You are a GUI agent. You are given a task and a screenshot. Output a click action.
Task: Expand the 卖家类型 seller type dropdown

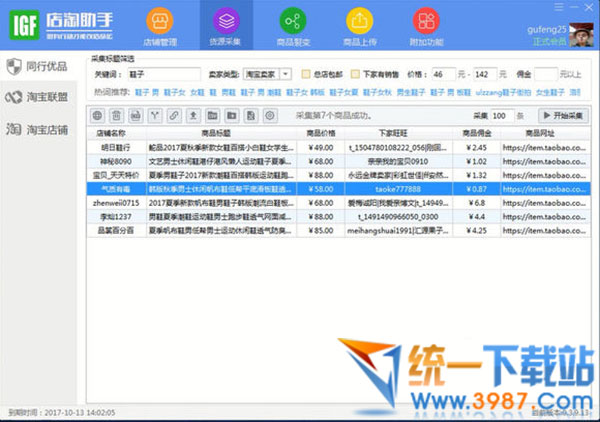tap(286, 74)
